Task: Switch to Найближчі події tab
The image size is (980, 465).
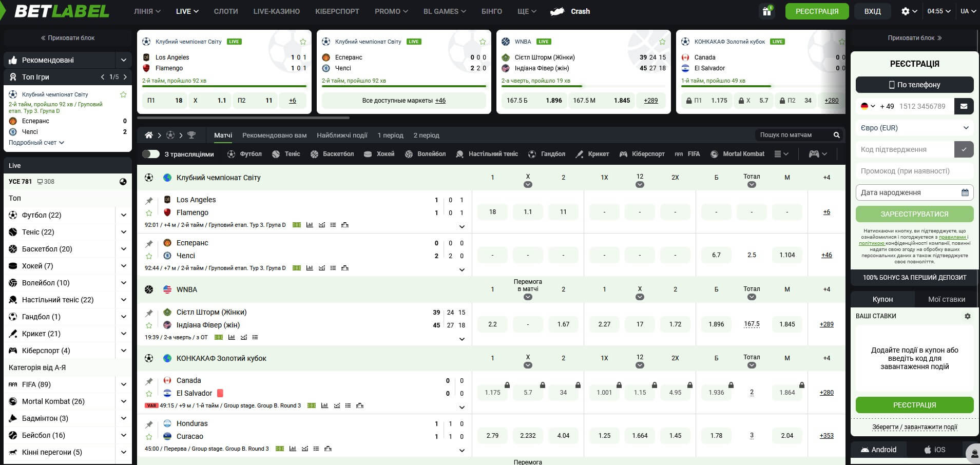Action: [x=342, y=135]
